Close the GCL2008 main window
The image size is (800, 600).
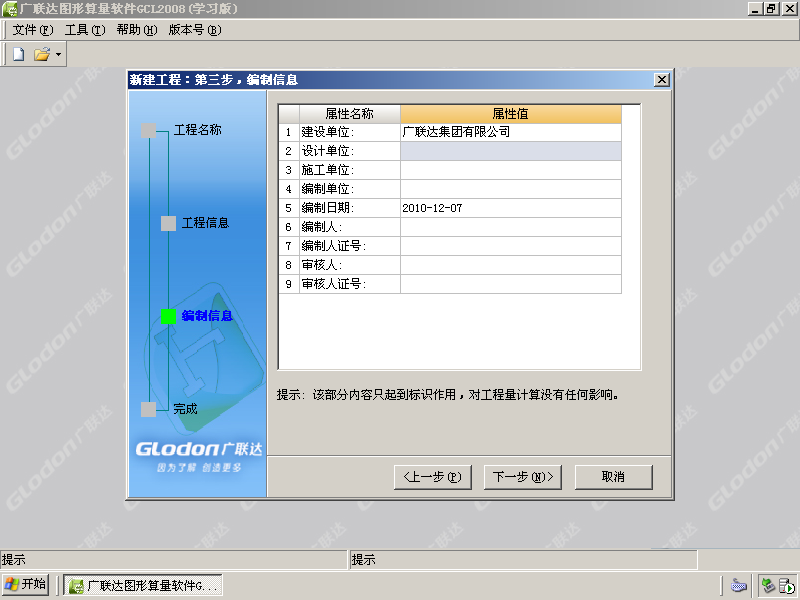click(x=789, y=8)
